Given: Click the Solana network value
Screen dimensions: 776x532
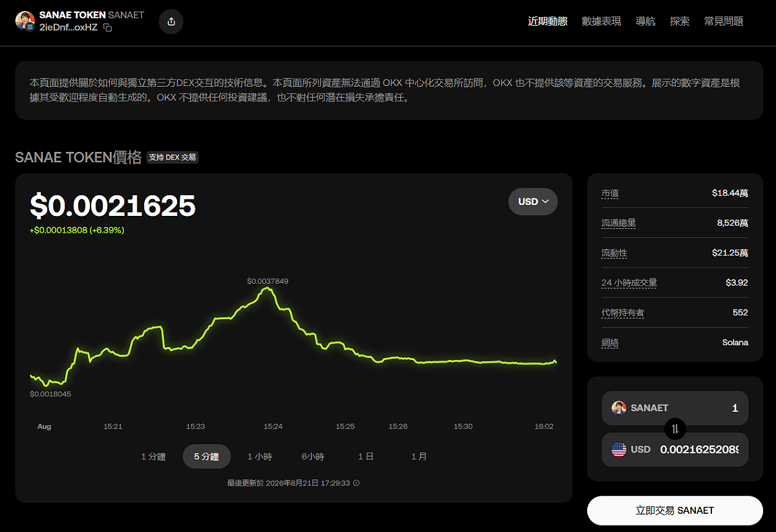Looking at the screenshot, I should tap(735, 343).
